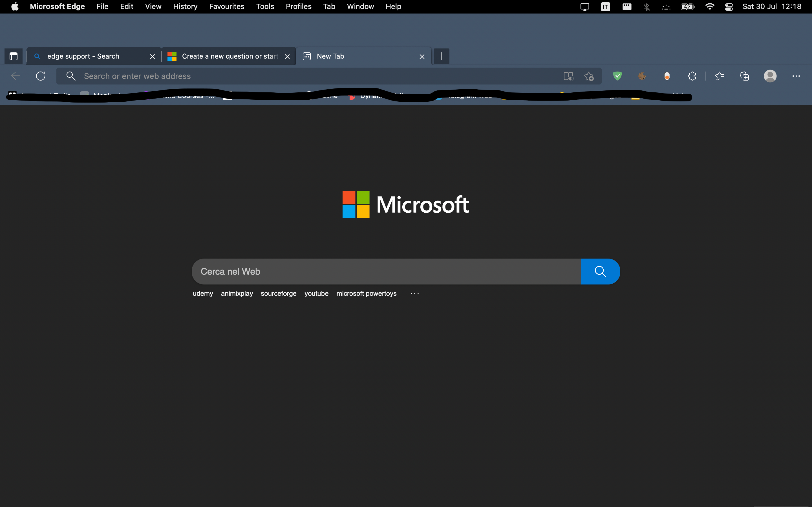The width and height of the screenshot is (812, 507).
Task: Add page to favourites with the star icon
Action: [589, 76]
